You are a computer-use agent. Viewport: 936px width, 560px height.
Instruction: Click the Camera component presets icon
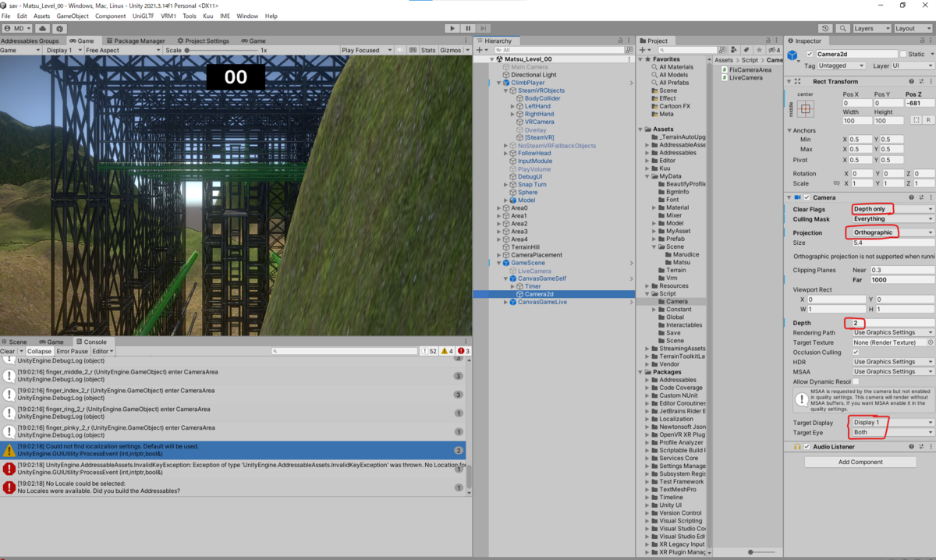pyautogui.click(x=920, y=197)
